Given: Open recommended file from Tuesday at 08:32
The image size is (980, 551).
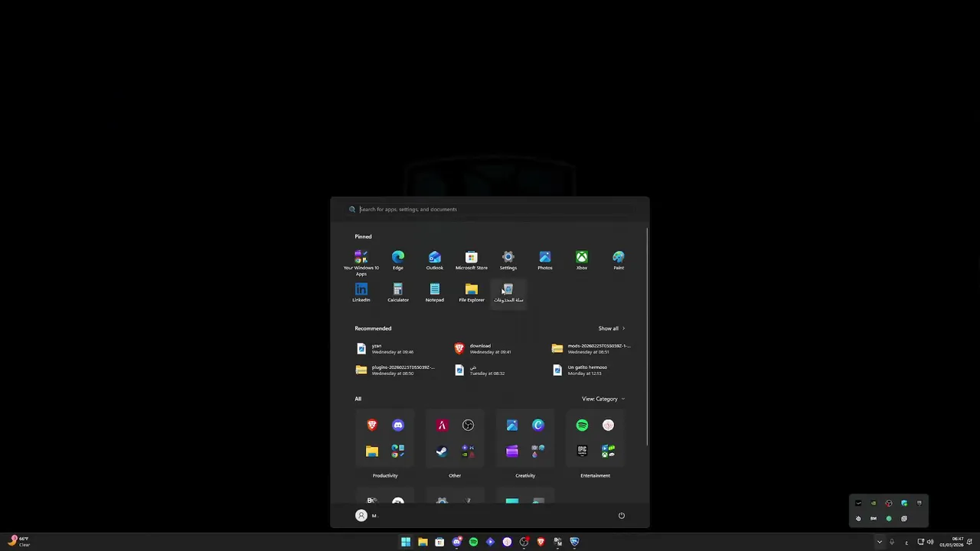Looking at the screenshot, I should click(480, 370).
